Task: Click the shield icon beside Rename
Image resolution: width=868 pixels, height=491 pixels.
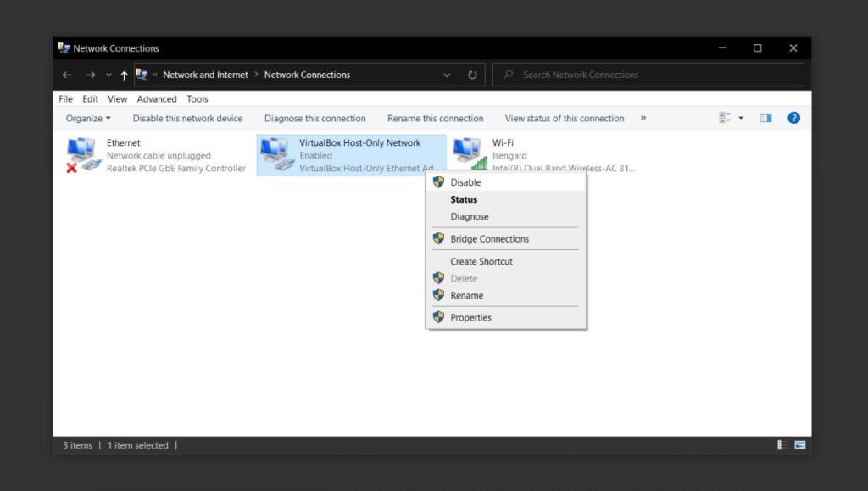Action: pos(439,295)
